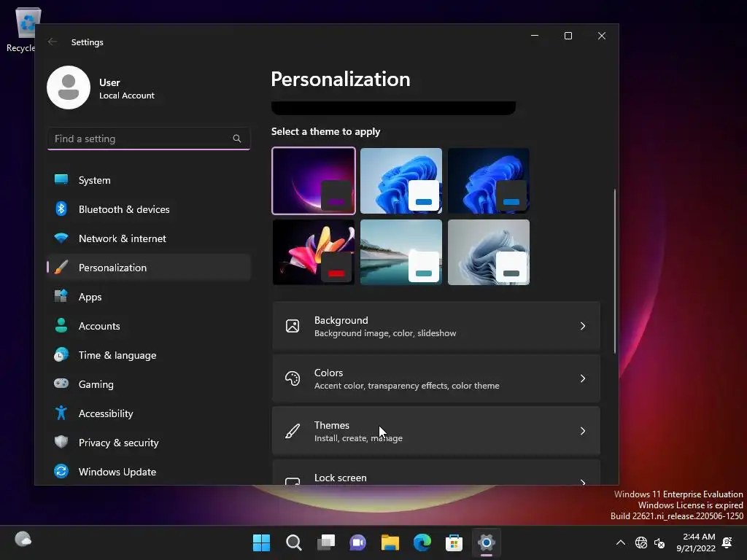Open Task View from taskbar
This screenshot has height=560, width=747.
pyautogui.click(x=326, y=542)
